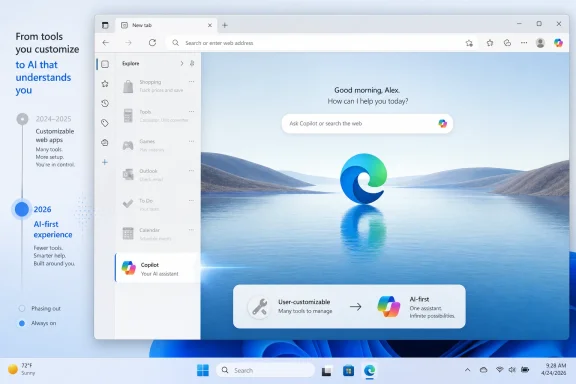Image resolution: width=576 pixels, height=384 pixels.
Task: Open a new tab with plus button
Action: point(225,25)
